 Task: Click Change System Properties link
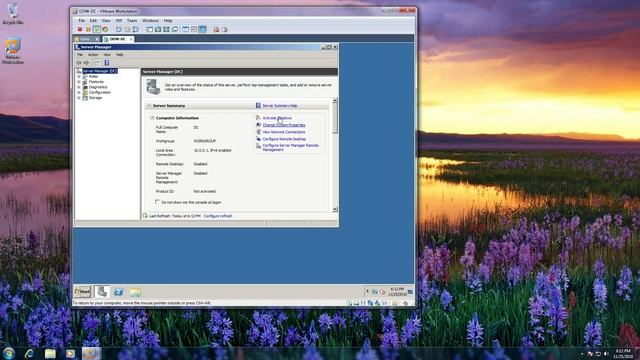(284, 125)
